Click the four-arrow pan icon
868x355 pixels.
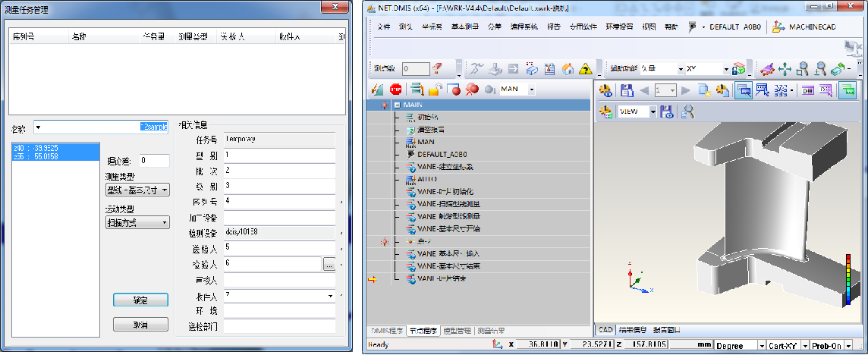click(785, 69)
